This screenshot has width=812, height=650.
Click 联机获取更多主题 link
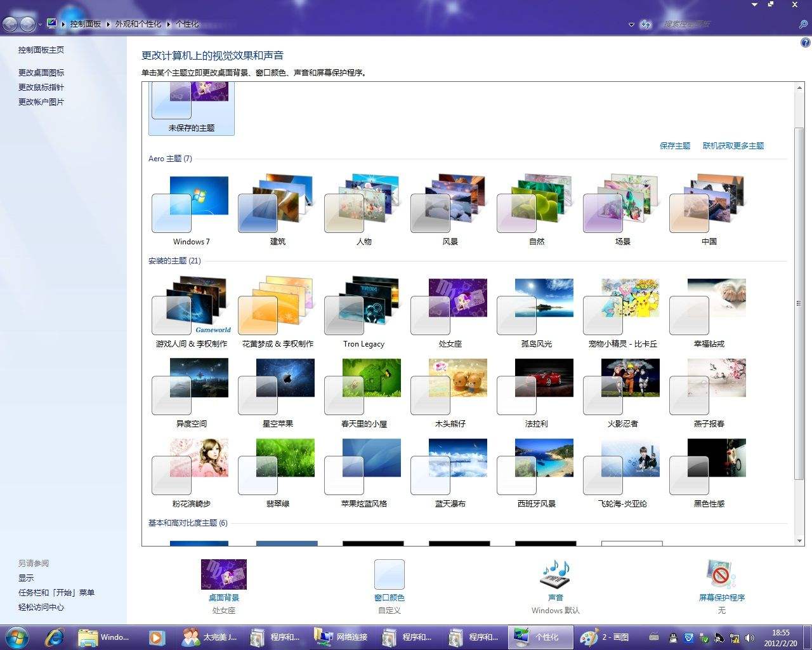(x=733, y=145)
